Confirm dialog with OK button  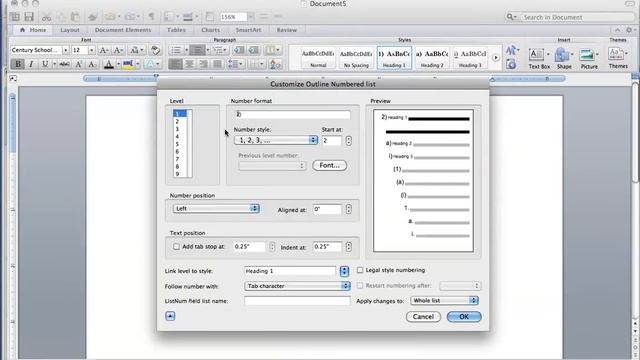[464, 317]
